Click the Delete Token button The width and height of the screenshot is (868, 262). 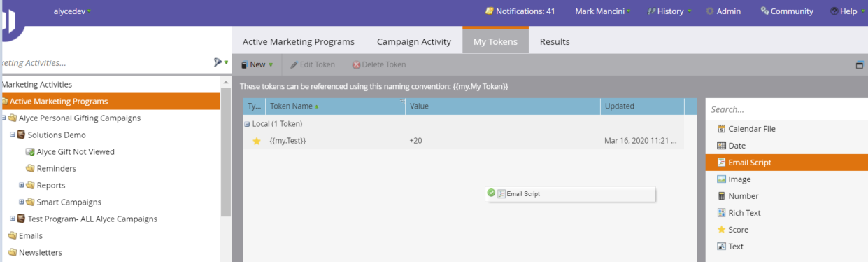click(x=378, y=64)
